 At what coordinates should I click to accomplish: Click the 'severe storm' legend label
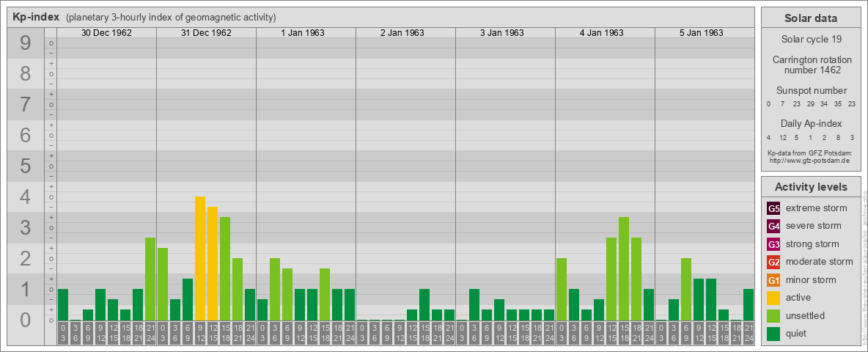(x=814, y=226)
